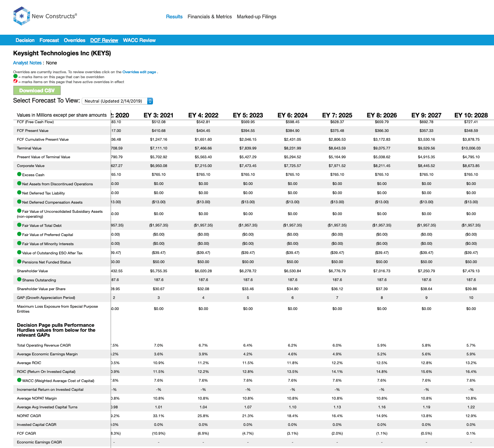Viewport: 494px width, 448px height.
Task: Open the Select Forecast To View dropdown
Action: (x=117, y=101)
